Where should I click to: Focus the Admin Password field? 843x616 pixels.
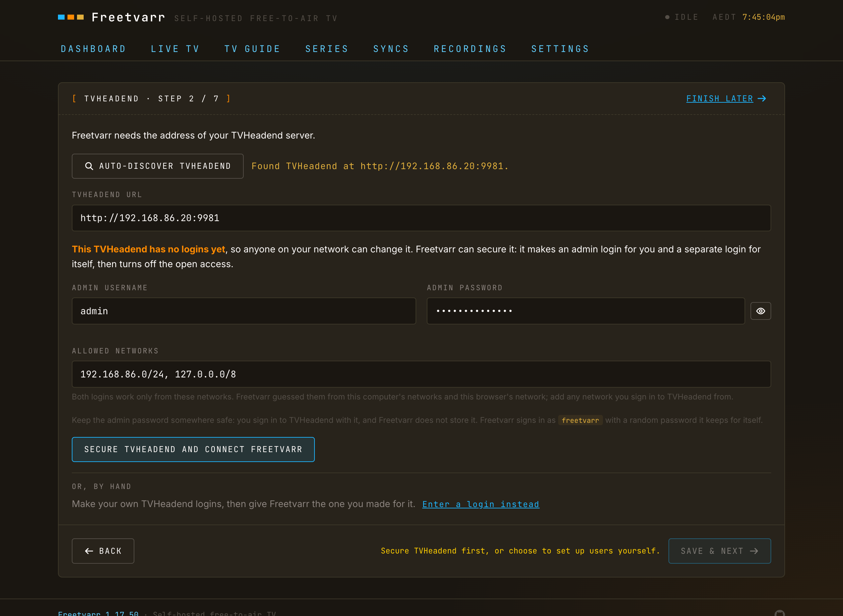[x=585, y=311]
